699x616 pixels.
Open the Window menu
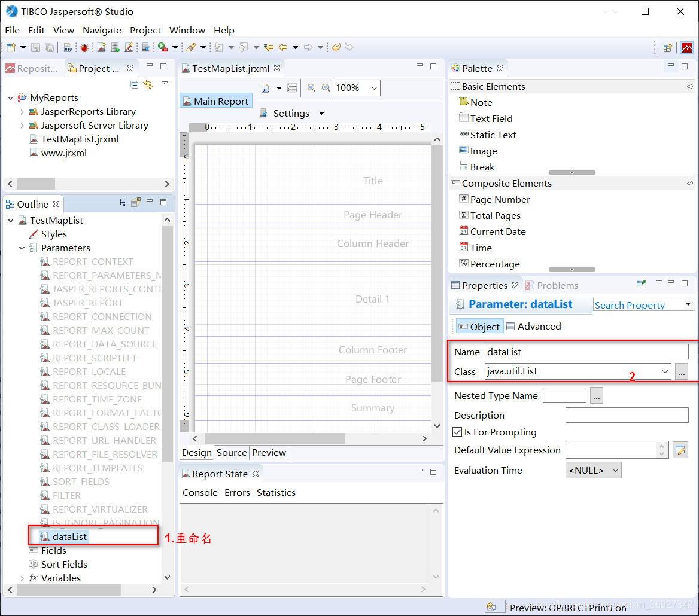[187, 31]
